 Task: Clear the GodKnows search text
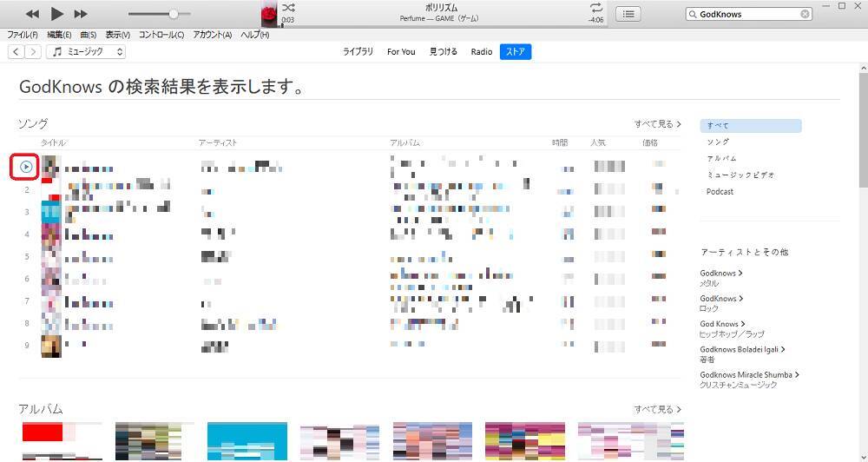click(805, 15)
